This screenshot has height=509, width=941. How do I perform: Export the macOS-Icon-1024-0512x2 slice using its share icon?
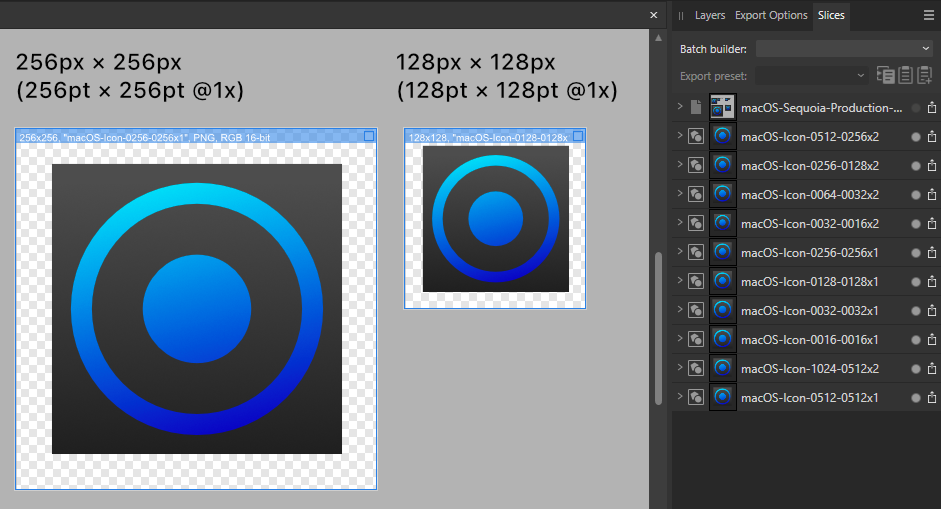(x=931, y=369)
